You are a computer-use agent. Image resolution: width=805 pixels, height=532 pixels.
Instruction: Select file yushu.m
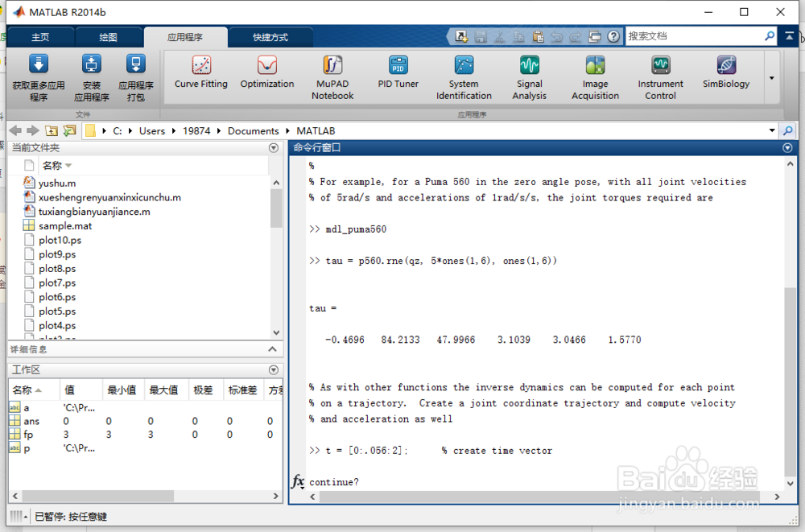point(57,184)
